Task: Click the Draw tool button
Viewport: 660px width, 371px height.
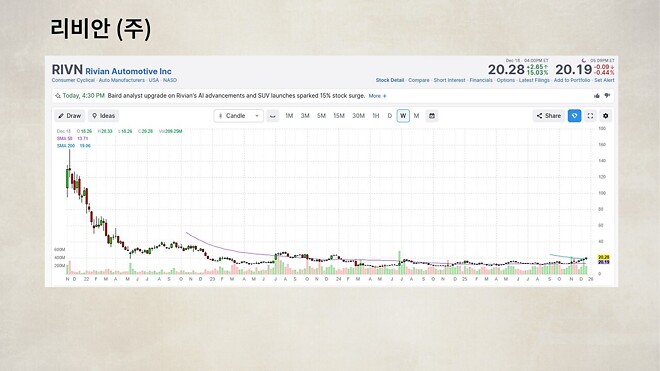Action: (70, 116)
